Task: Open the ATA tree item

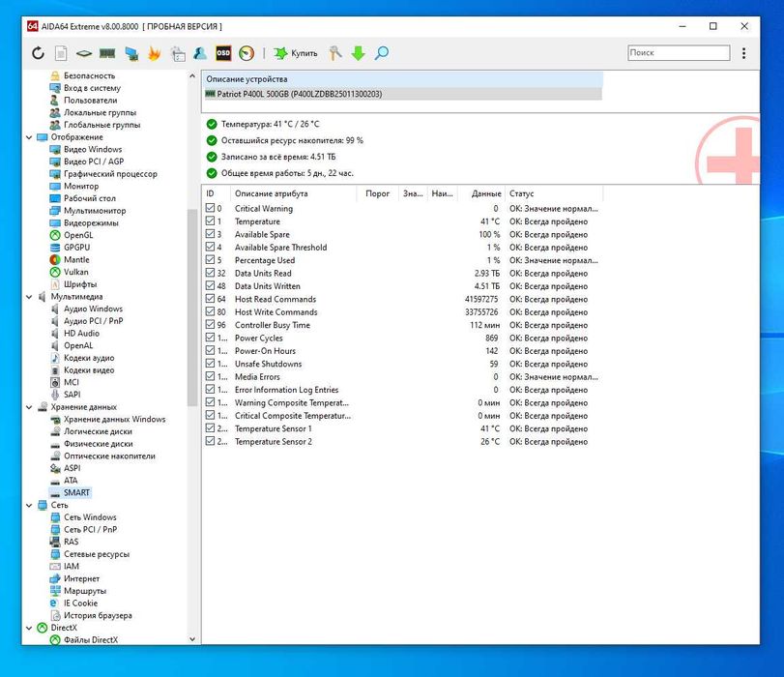Action: tap(71, 481)
